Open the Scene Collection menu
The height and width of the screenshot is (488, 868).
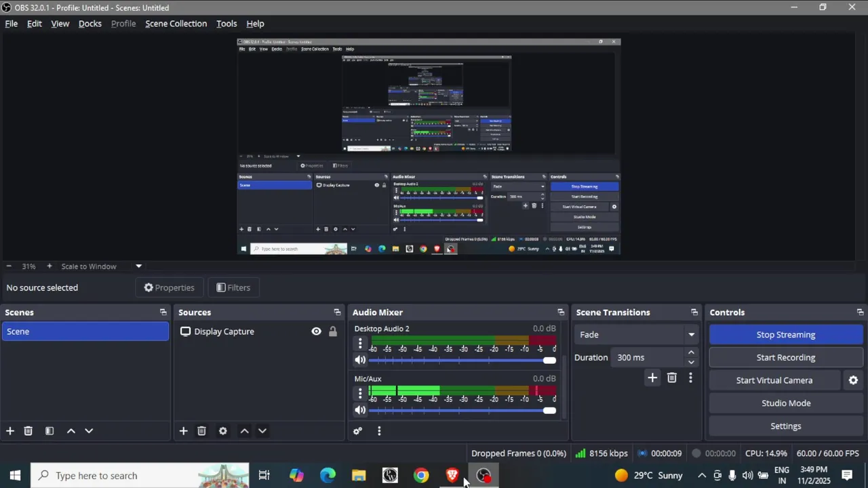(176, 24)
